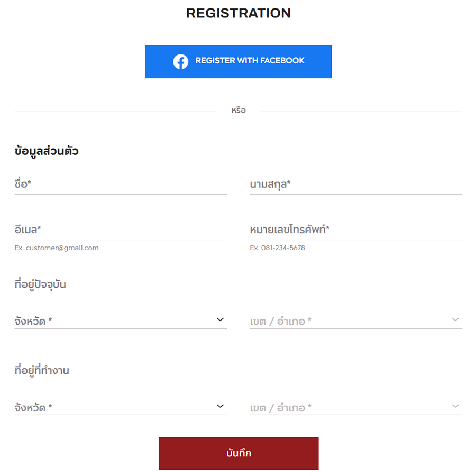Click the นามสกุล (last name) input
This screenshot has width=476, height=476.
[x=355, y=185]
